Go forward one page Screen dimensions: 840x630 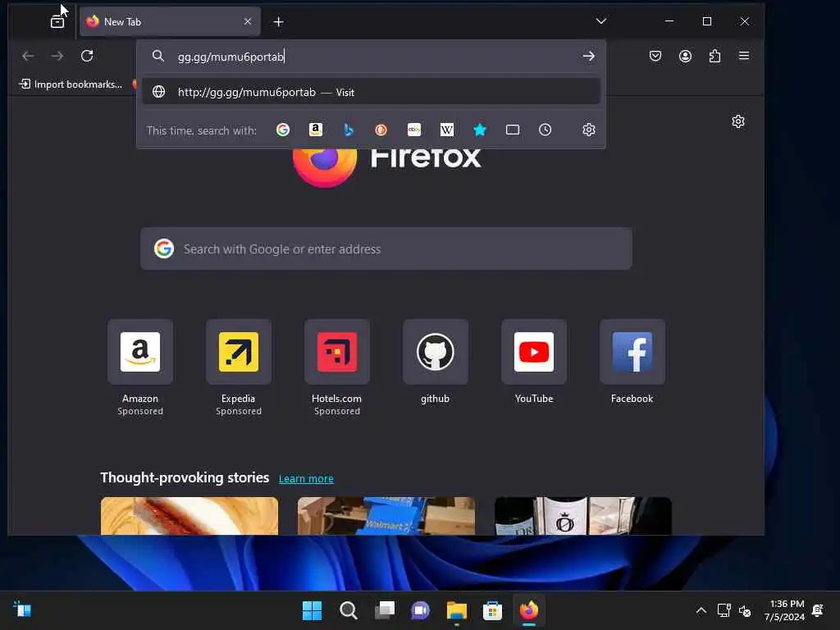[x=57, y=56]
